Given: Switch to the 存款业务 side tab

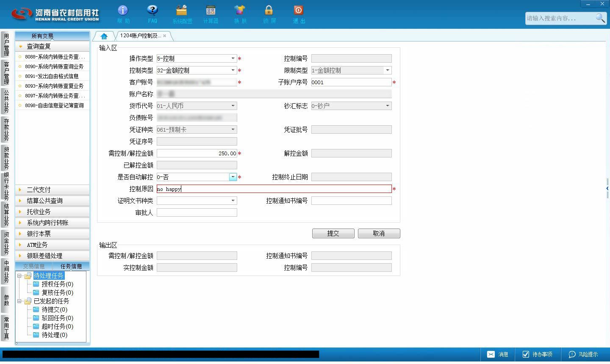Looking at the screenshot, I should (x=6, y=130).
